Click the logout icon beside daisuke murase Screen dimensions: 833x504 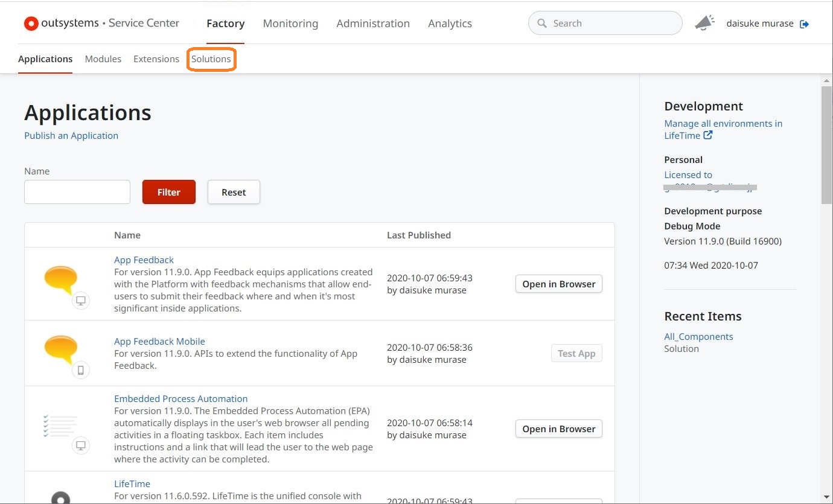point(804,24)
